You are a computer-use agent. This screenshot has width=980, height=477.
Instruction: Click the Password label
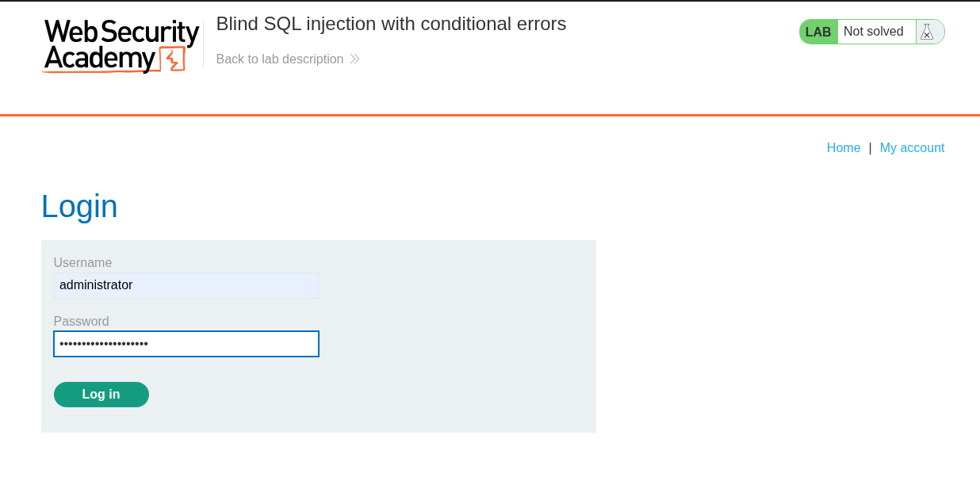coord(81,322)
